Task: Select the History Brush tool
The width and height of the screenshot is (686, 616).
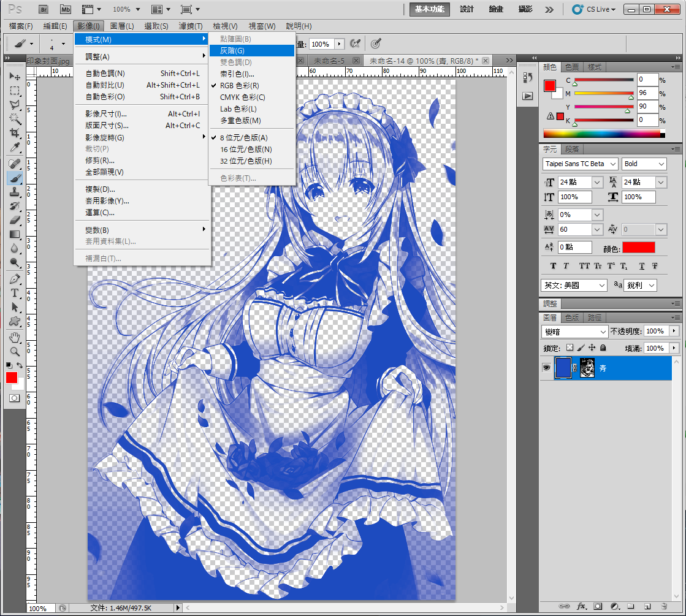Action: 15,205
